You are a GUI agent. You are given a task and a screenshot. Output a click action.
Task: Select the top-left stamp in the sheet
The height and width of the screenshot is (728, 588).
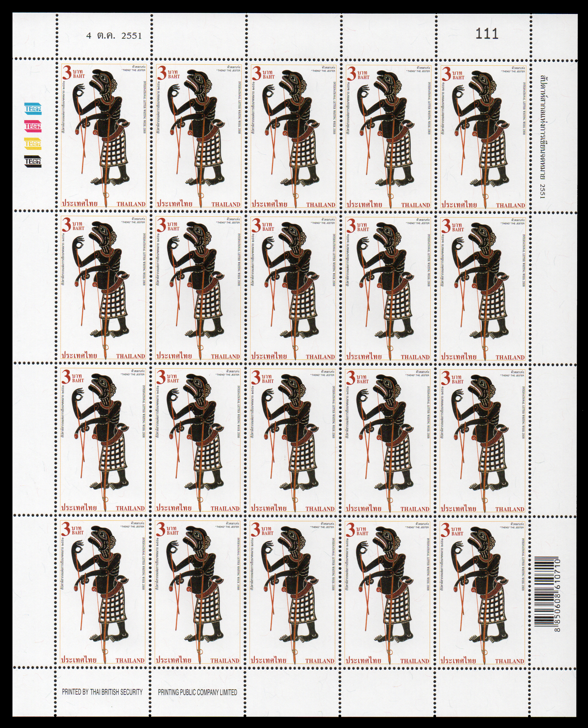coord(103,135)
